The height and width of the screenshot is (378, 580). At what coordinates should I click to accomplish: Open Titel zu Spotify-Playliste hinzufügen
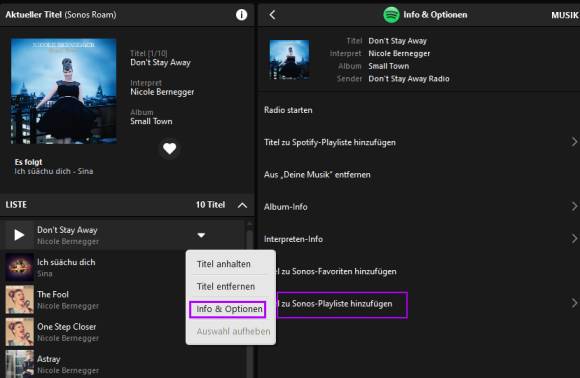pyautogui.click(x=330, y=142)
